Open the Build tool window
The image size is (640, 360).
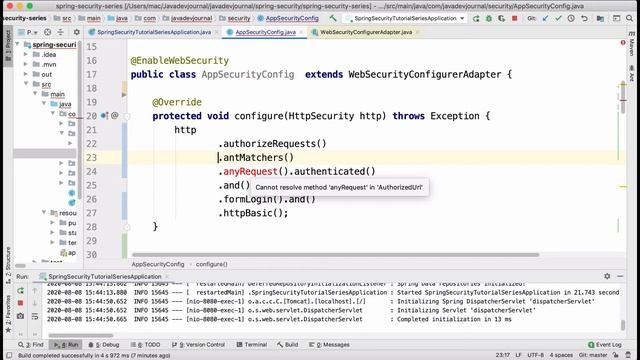click(287, 344)
